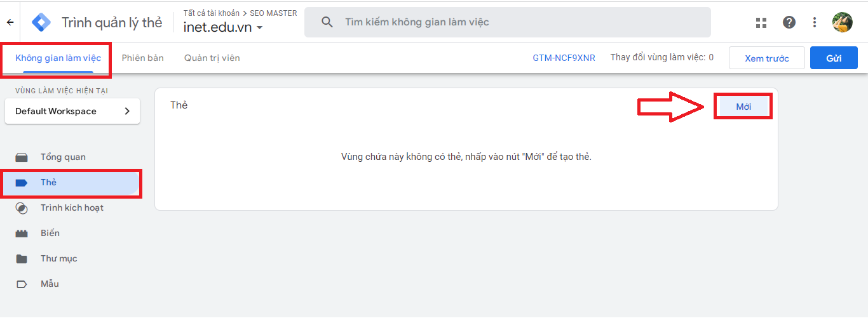Open the three-dot more options menu
This screenshot has width=868, height=330.
click(815, 23)
